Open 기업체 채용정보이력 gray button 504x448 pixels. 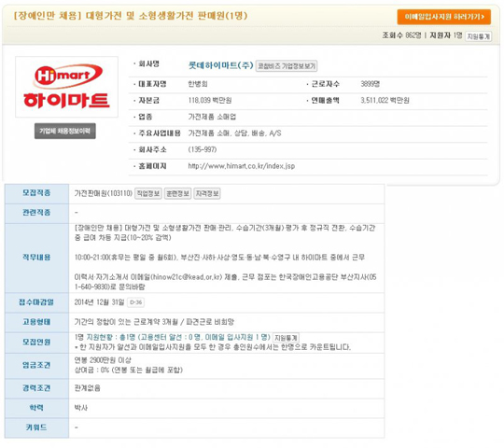[x=65, y=131]
